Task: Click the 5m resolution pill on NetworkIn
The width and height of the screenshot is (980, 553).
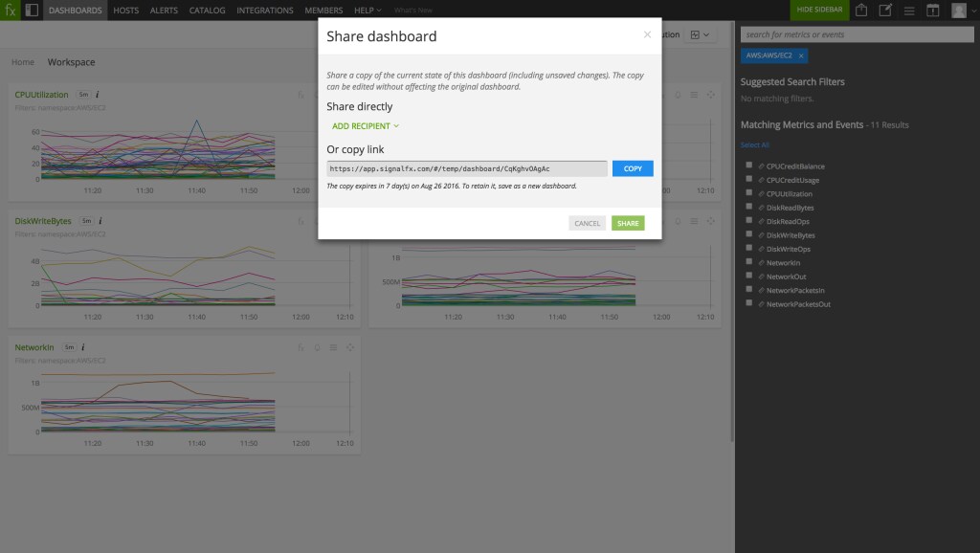Action: [x=69, y=346]
